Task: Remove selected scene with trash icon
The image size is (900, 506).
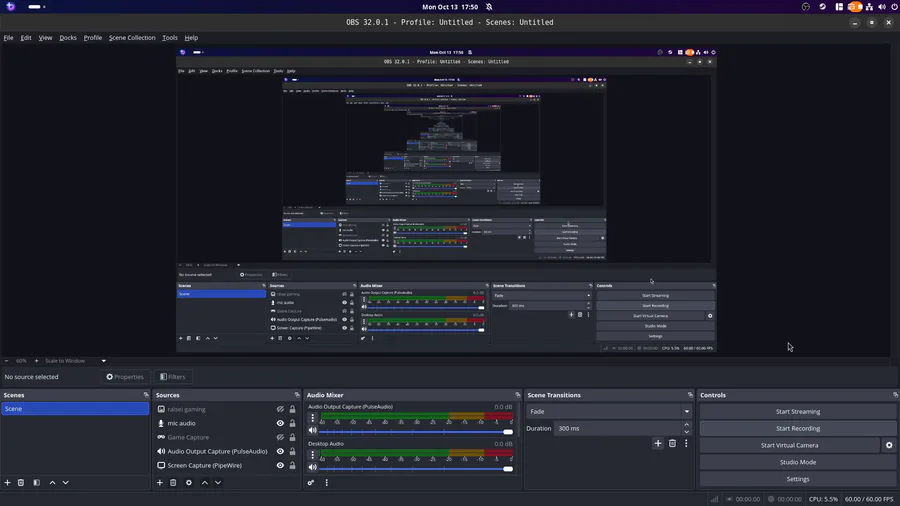Action: [x=21, y=482]
